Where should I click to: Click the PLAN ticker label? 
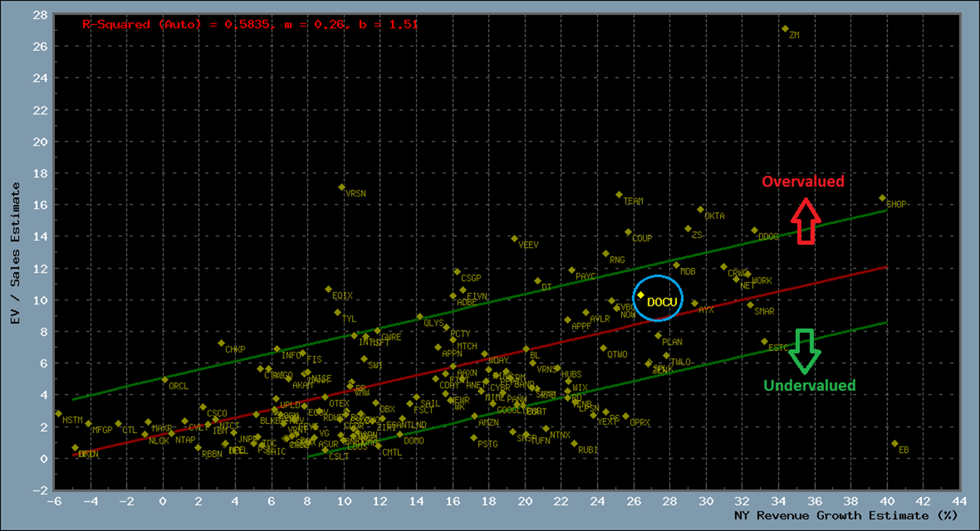click(672, 342)
